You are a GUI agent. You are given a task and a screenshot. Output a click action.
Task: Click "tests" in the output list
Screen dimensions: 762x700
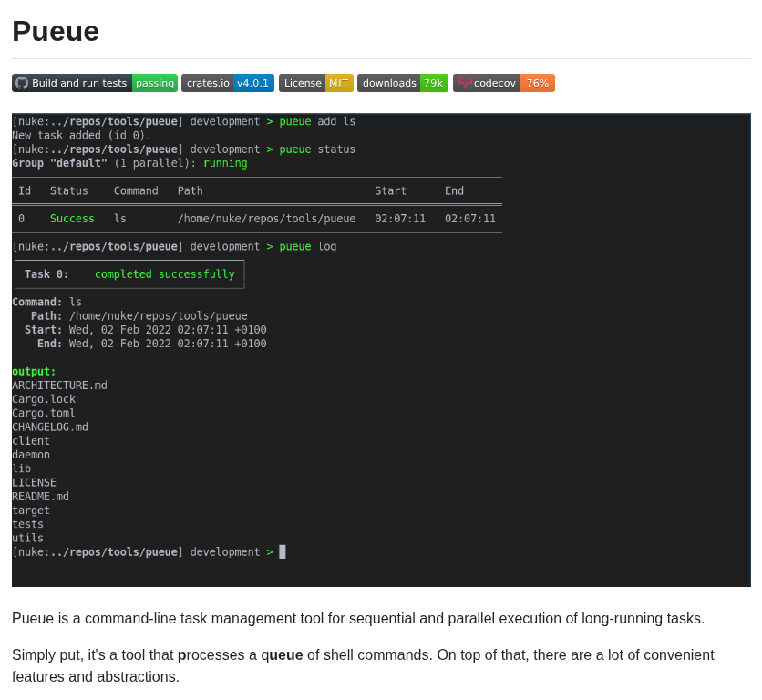pos(27,524)
